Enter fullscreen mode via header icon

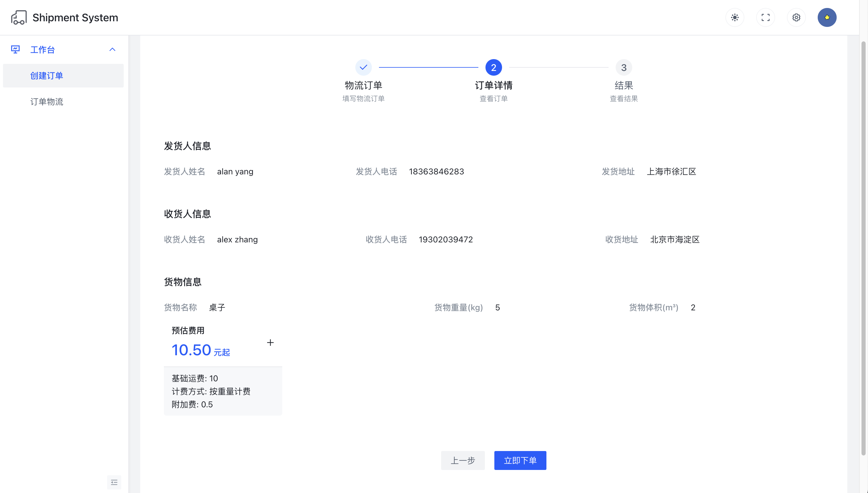point(765,17)
